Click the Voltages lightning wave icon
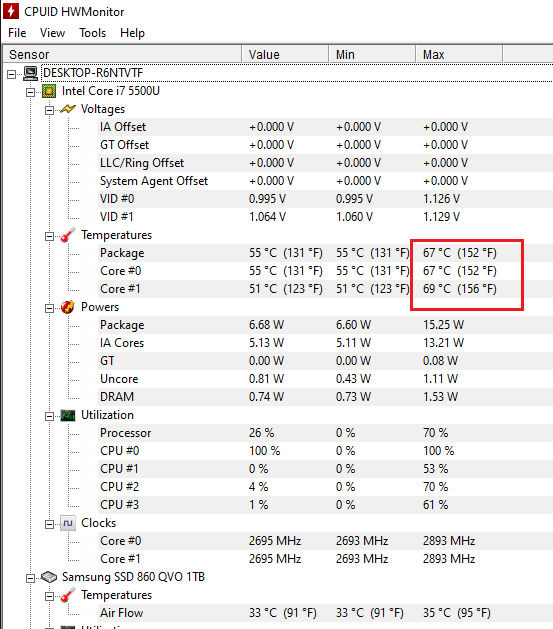Viewport: 553px width, 629px height. (x=68, y=109)
